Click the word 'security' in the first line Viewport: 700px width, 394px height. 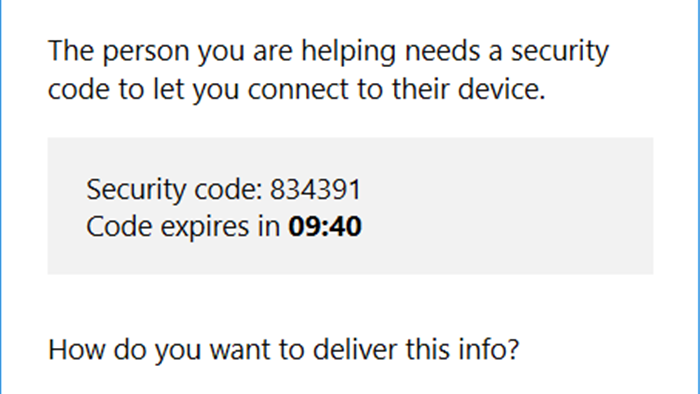(x=560, y=51)
